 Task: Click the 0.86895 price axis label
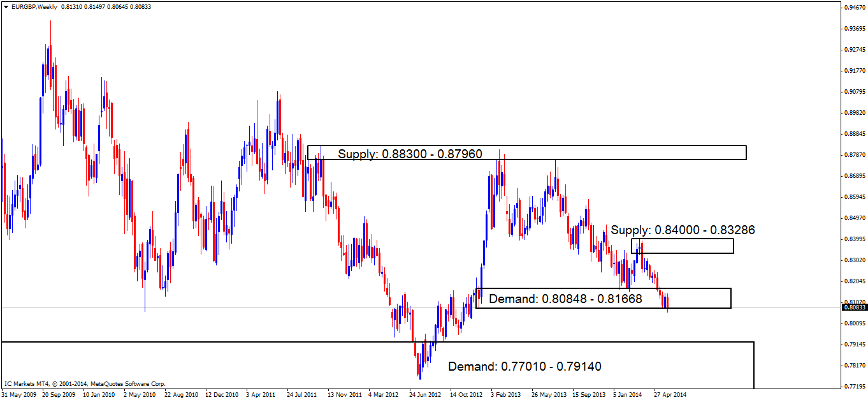click(853, 176)
